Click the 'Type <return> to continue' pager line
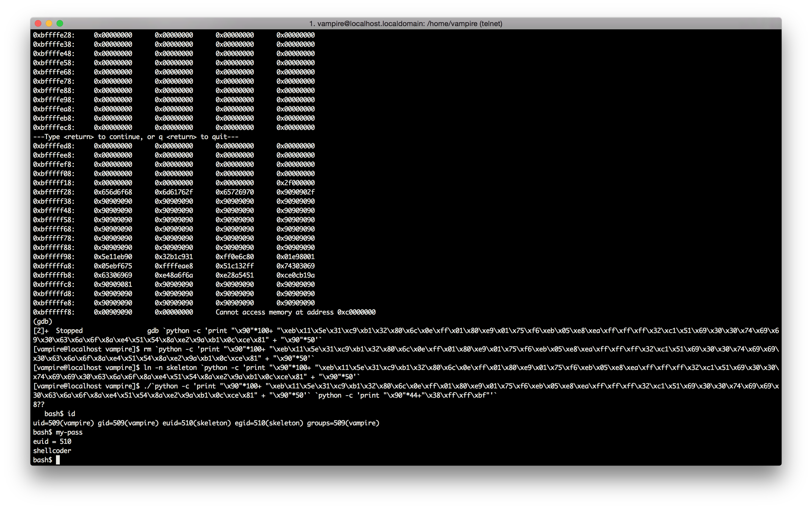Viewport: 812px width, 509px height. click(x=135, y=137)
